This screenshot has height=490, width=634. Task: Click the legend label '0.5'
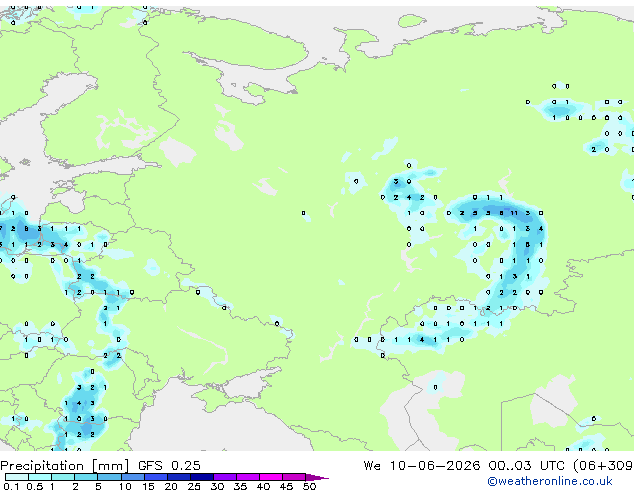(x=34, y=486)
